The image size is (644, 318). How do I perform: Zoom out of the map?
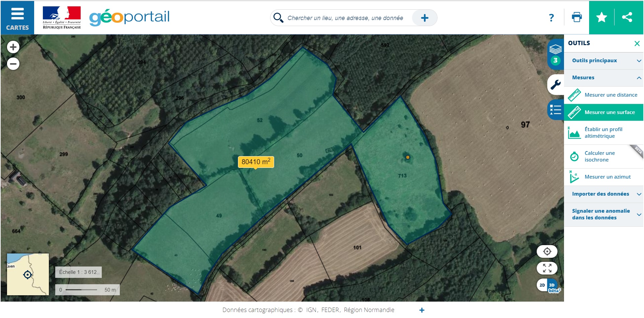pyautogui.click(x=13, y=64)
